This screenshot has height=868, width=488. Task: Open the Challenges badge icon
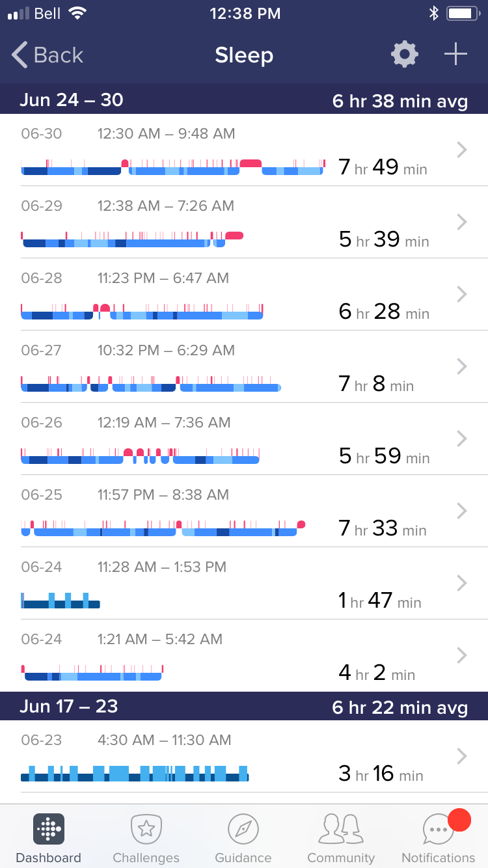[x=146, y=829]
